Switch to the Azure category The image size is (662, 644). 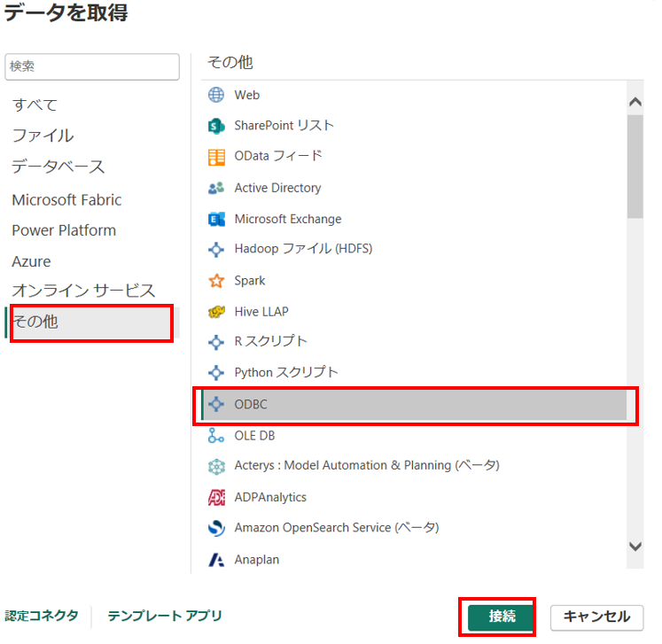[31, 261]
